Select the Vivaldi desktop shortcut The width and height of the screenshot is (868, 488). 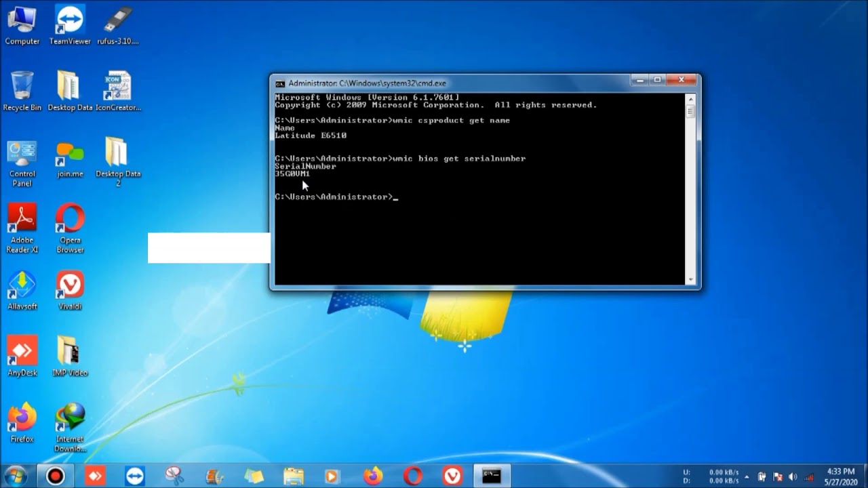click(x=70, y=291)
